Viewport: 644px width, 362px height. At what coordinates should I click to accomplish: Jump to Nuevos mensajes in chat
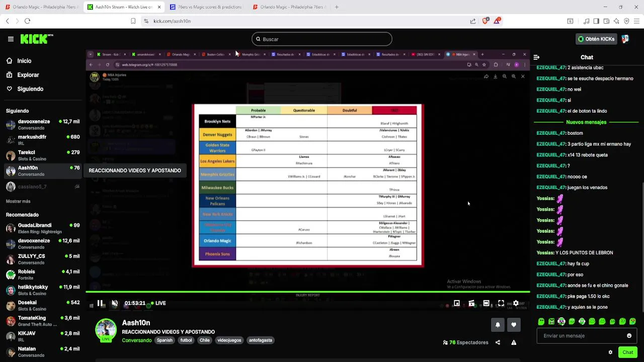(586, 122)
